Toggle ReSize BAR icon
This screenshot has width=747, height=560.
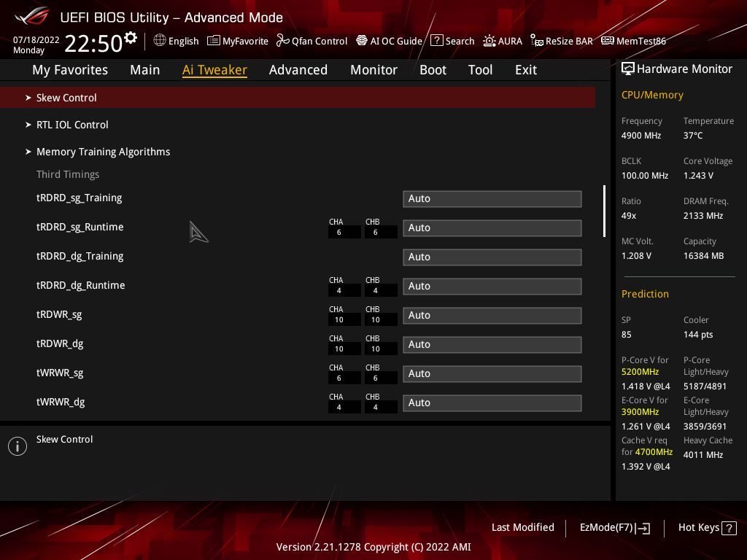[x=537, y=41]
